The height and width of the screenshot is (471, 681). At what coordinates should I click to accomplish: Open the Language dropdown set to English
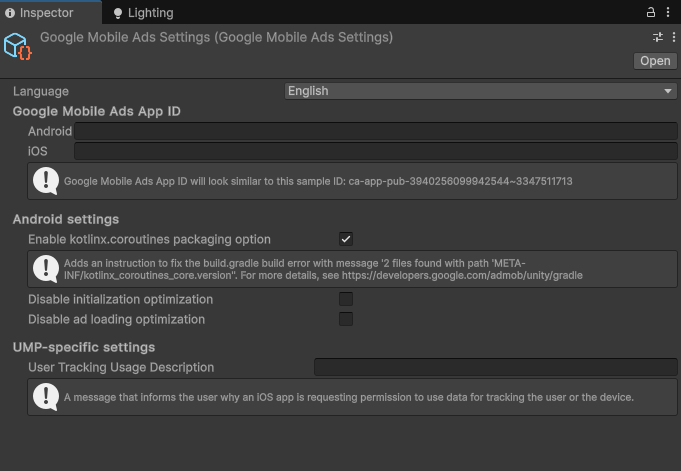480,91
